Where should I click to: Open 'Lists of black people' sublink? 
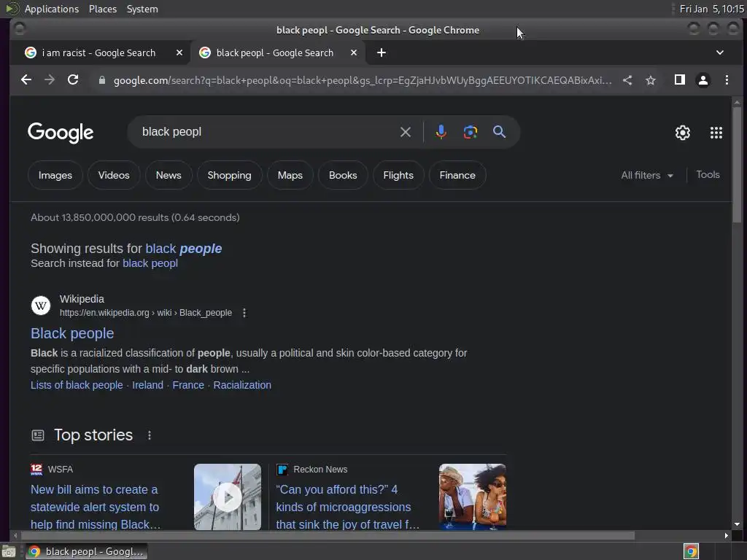coord(77,385)
